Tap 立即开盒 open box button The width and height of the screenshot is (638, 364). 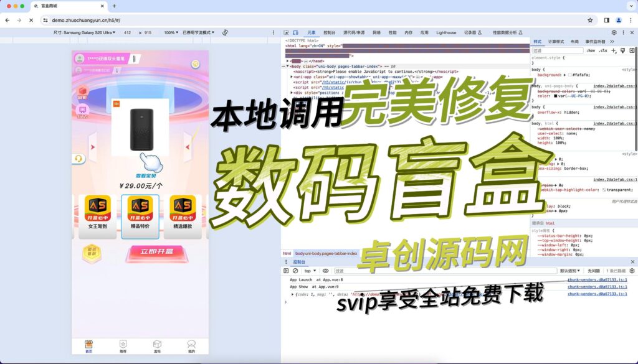point(157,253)
